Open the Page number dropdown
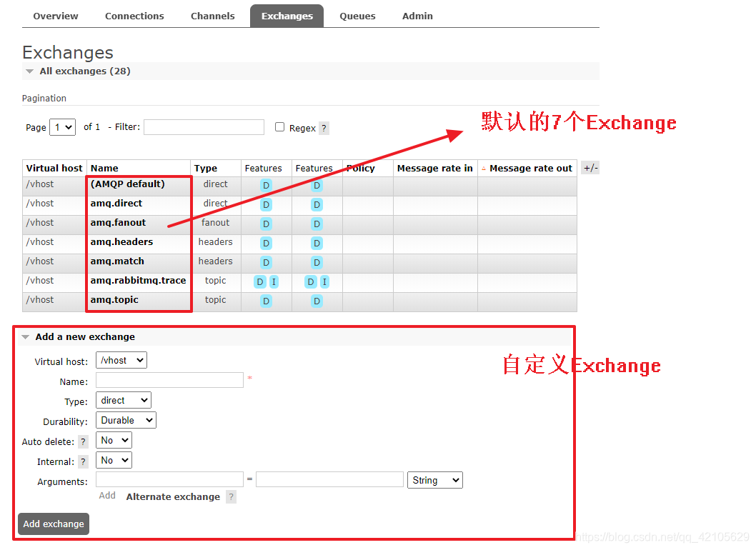 coord(63,127)
